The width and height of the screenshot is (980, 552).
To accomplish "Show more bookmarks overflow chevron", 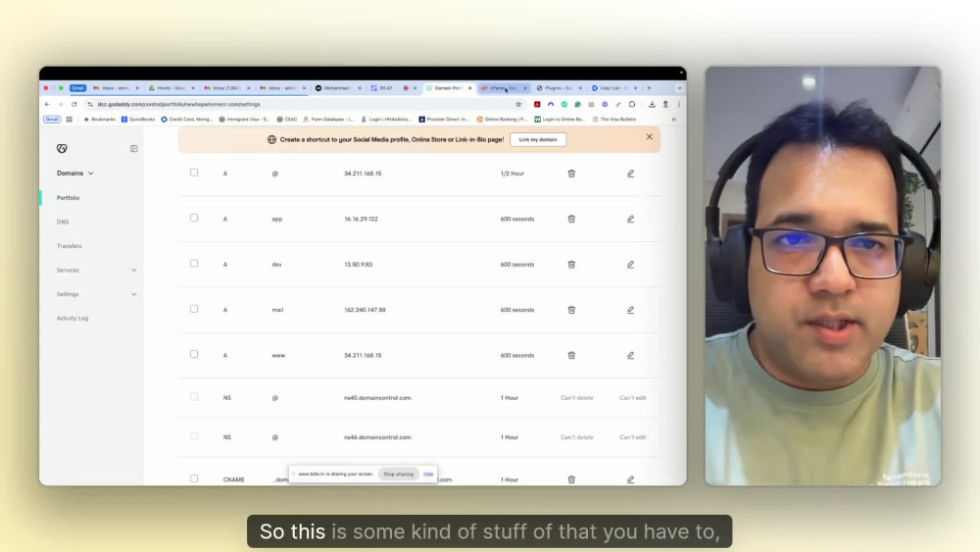I will coord(673,120).
